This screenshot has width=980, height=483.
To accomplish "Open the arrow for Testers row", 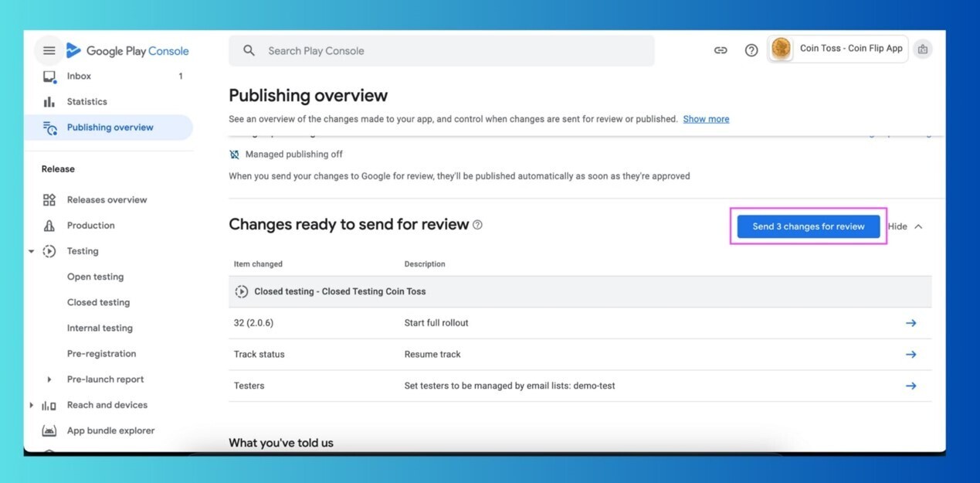I will [x=911, y=386].
